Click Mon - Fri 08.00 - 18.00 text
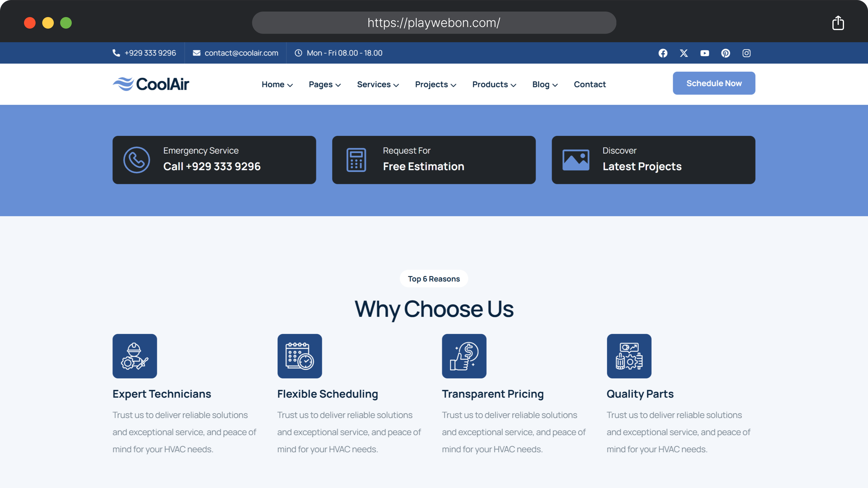 coord(344,53)
